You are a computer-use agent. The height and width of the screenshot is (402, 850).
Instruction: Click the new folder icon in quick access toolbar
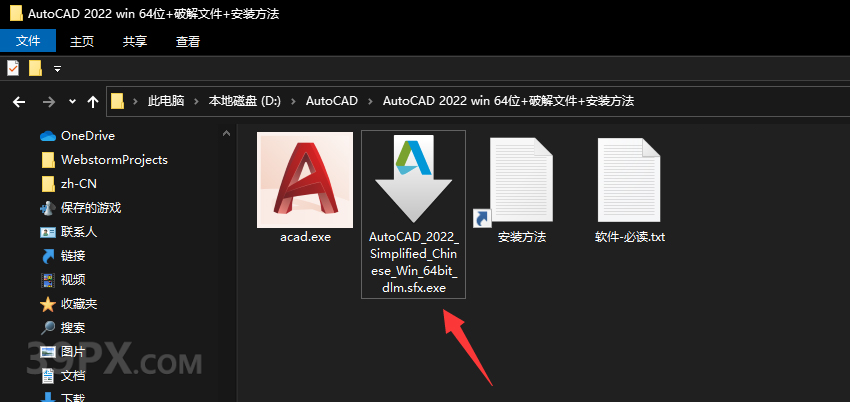click(x=35, y=68)
